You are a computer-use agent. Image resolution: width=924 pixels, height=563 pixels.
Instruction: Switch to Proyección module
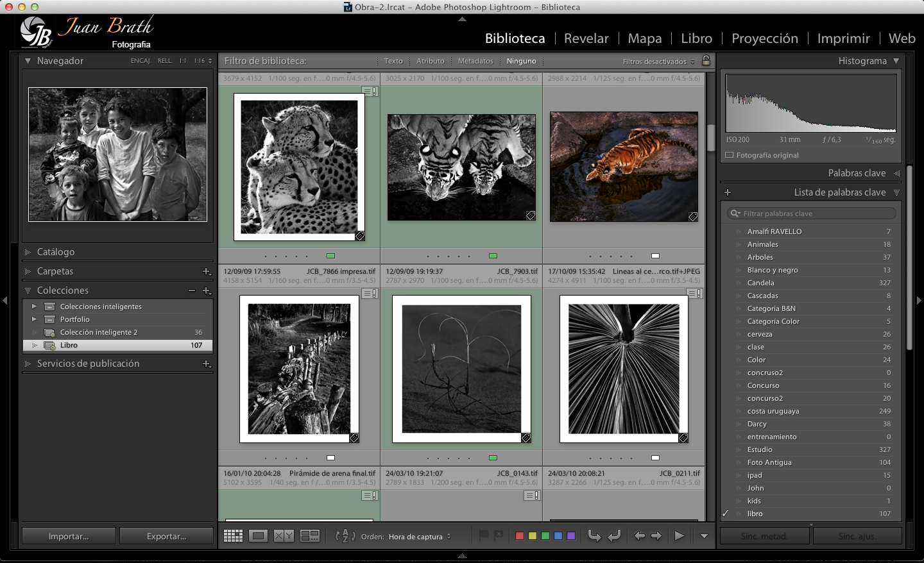click(765, 38)
